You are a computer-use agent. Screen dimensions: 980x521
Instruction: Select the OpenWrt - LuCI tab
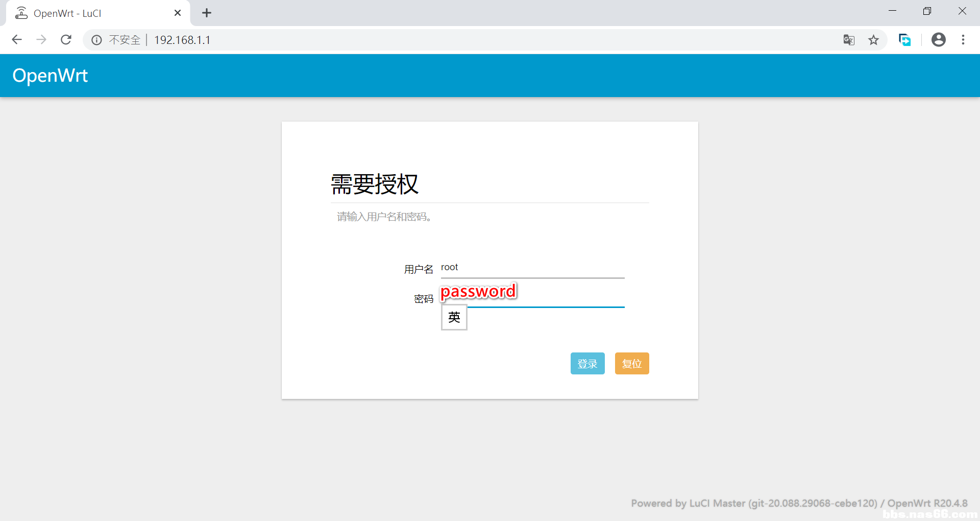(x=97, y=13)
